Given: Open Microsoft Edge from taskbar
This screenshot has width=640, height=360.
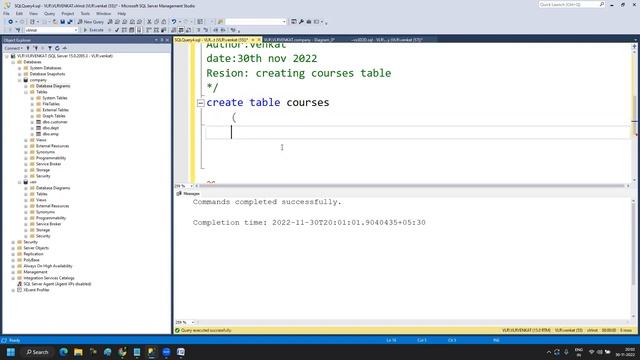Looking at the screenshot, I should coord(63,352).
